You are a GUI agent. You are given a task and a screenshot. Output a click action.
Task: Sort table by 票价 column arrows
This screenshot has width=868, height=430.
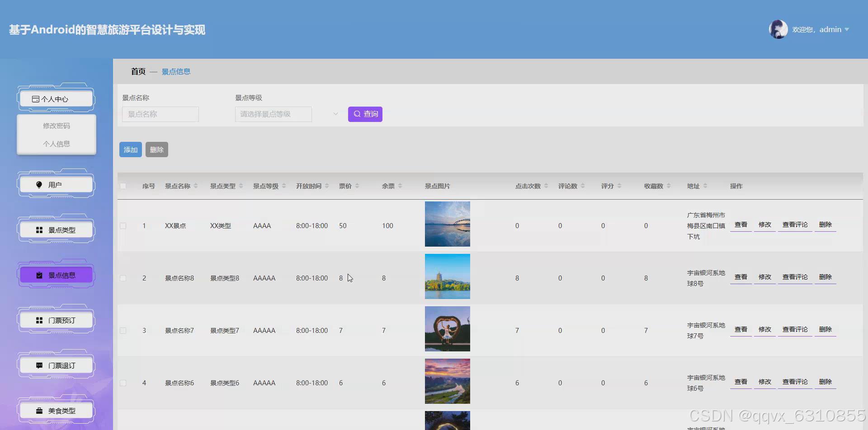point(357,186)
